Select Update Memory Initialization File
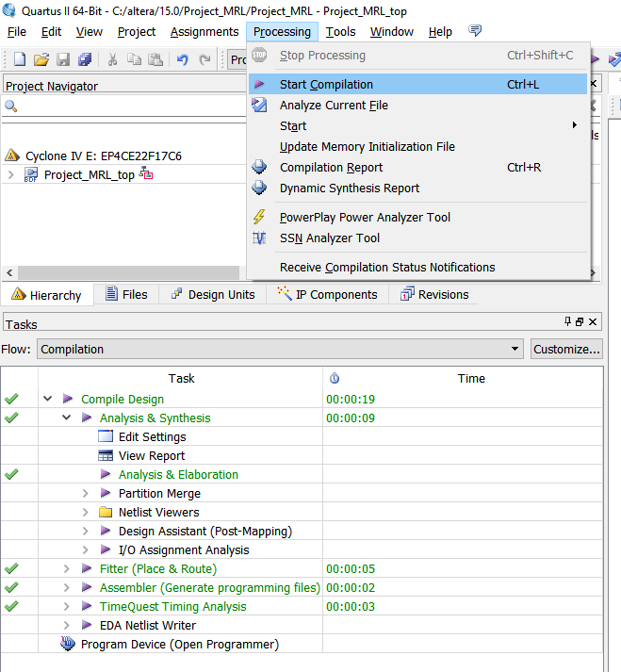621x672 pixels. (x=417, y=147)
